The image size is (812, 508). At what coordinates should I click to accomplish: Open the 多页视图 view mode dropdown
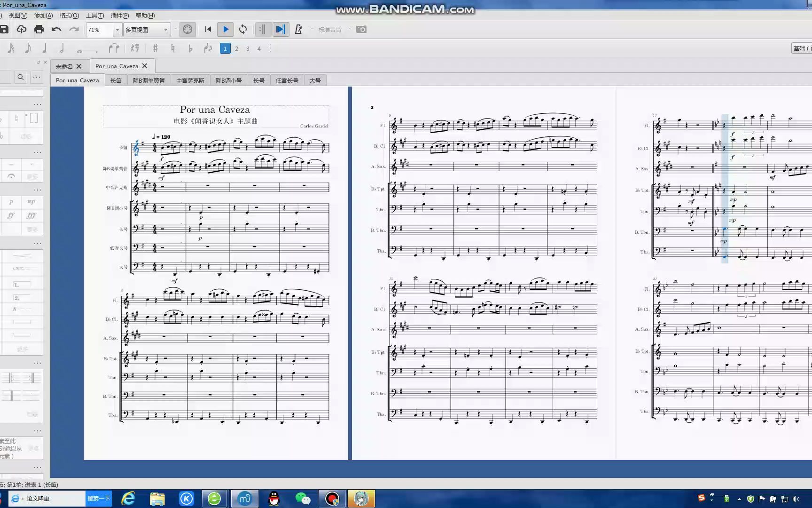point(147,30)
